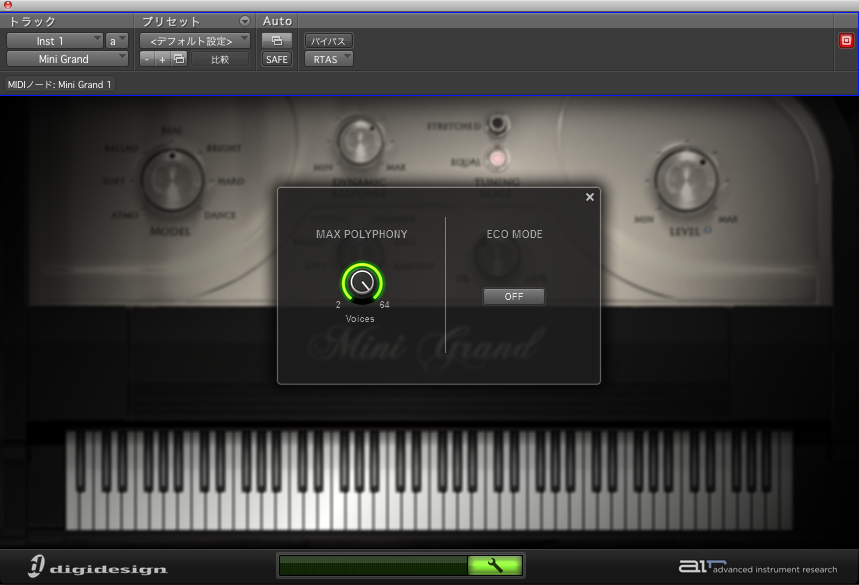The width and height of the screenshot is (859, 585).
Task: Adjust the blurred Model selector knob
Action: pyautogui.click(x=172, y=180)
